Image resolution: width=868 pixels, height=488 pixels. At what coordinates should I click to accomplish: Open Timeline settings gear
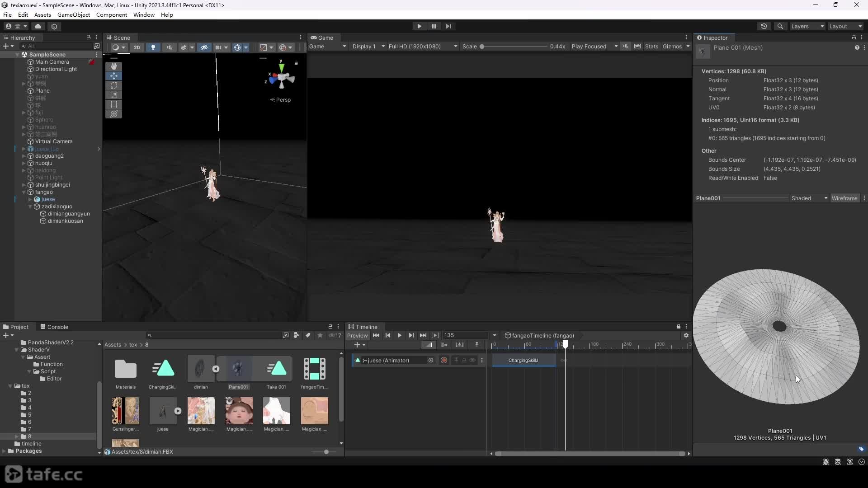pos(686,335)
